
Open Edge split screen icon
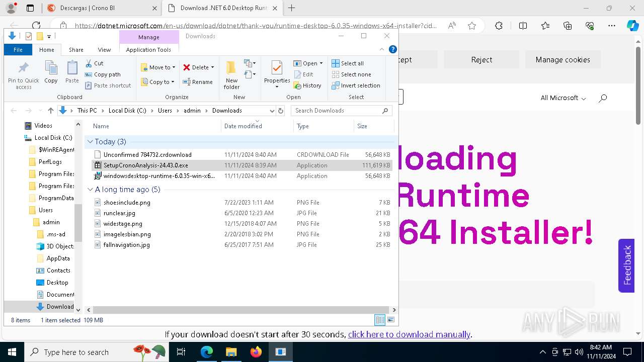(x=523, y=26)
